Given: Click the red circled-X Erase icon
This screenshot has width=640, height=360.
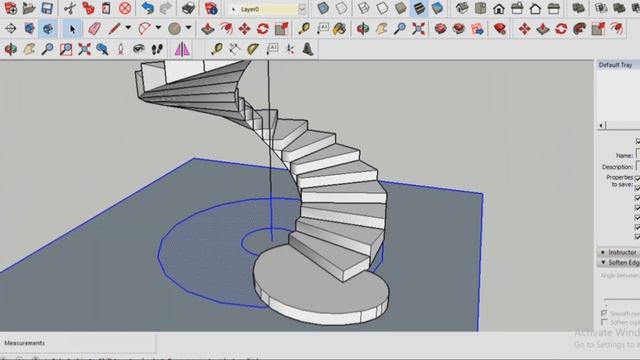Looking at the screenshot, I should [125, 8].
